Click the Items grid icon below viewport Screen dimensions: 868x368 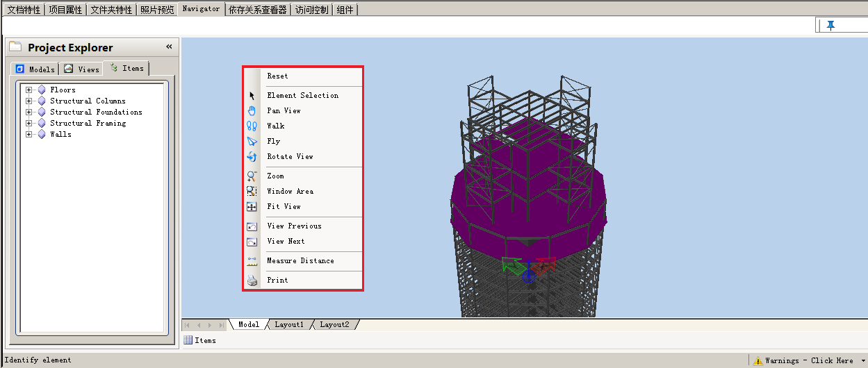[x=188, y=340]
